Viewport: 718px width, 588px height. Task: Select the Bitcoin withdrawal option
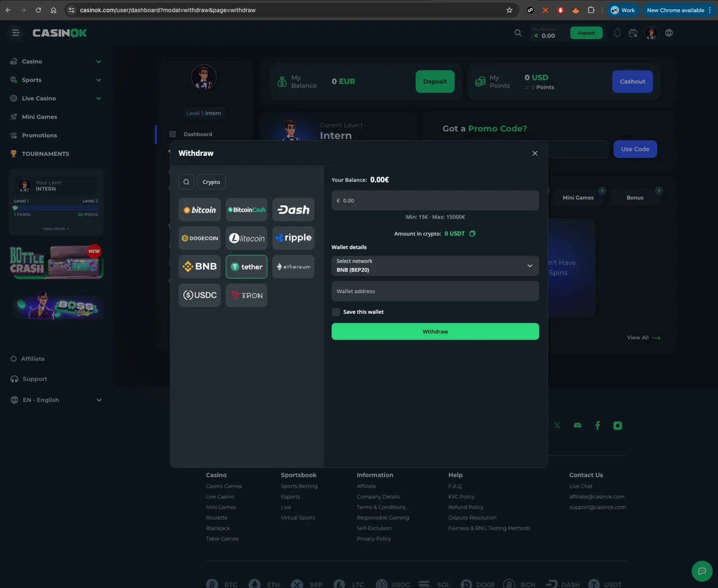[200, 210]
